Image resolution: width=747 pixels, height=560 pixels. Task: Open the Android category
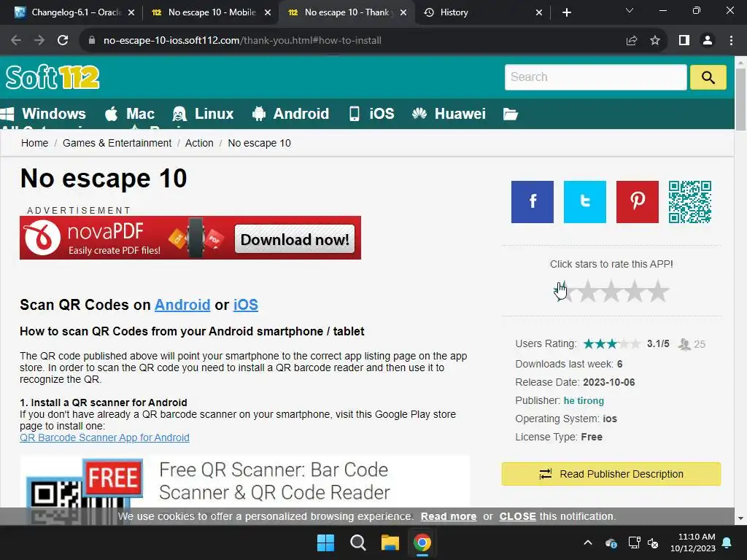point(290,114)
